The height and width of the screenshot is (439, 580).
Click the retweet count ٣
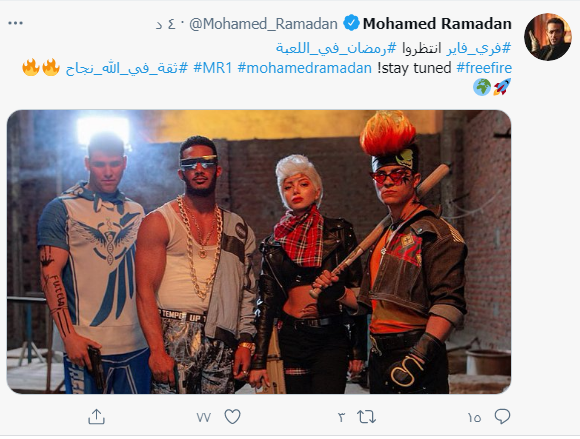[x=341, y=418]
